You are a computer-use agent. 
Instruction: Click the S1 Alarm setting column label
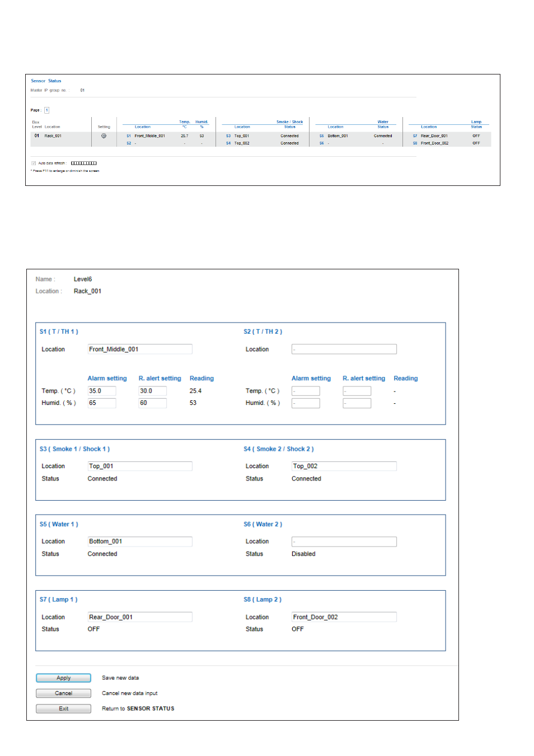tap(107, 379)
